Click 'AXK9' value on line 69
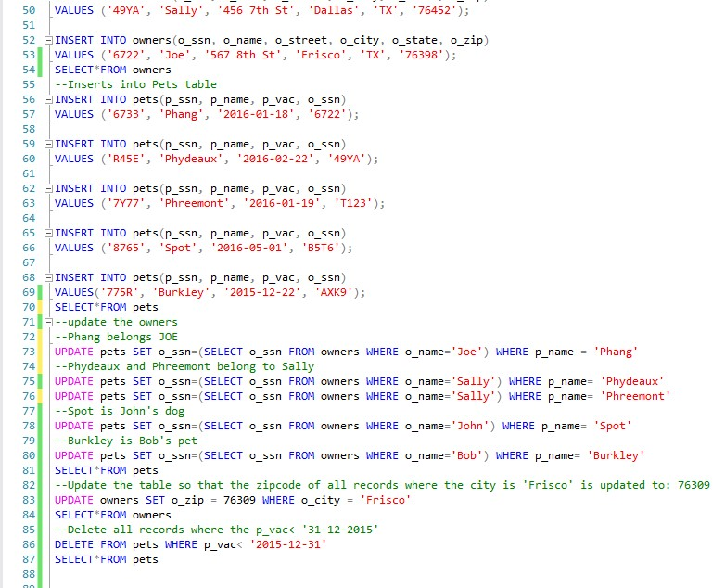Image resolution: width=725 pixels, height=588 pixels. 334,292
